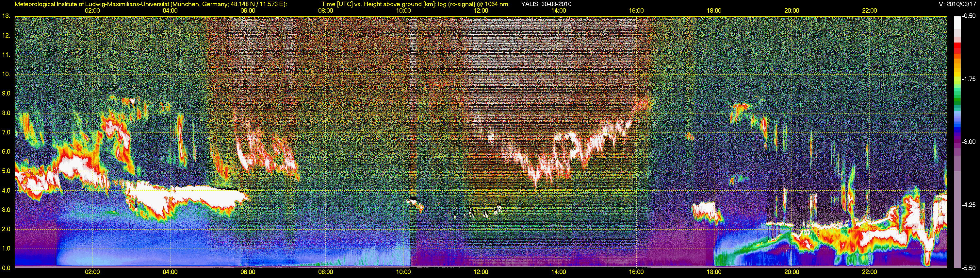This screenshot has width=980, height=278.
Task: Click the 22:00 label on the upper time axis
Action: tap(869, 11)
